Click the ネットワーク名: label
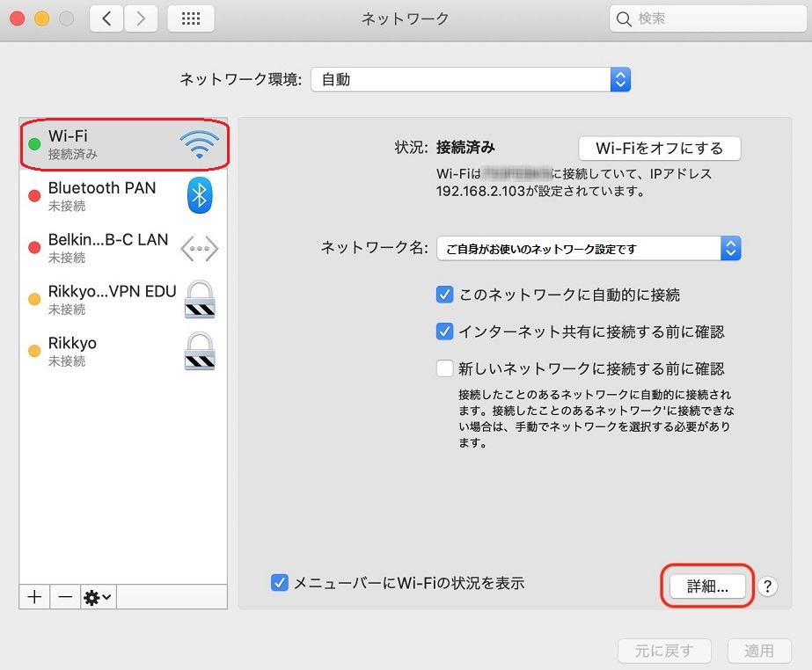The height and width of the screenshot is (670, 812). [375, 247]
